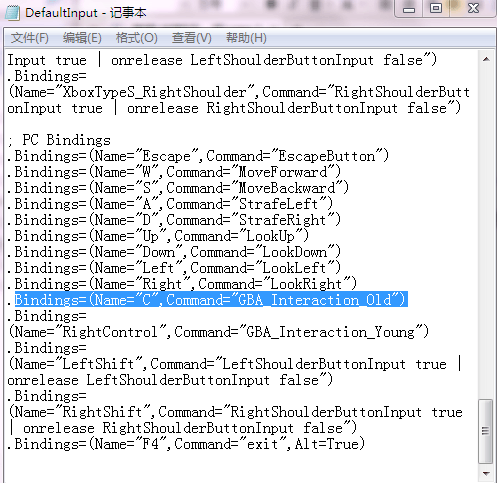
Task: Open the 帮助(H) menu
Action: click(x=246, y=38)
